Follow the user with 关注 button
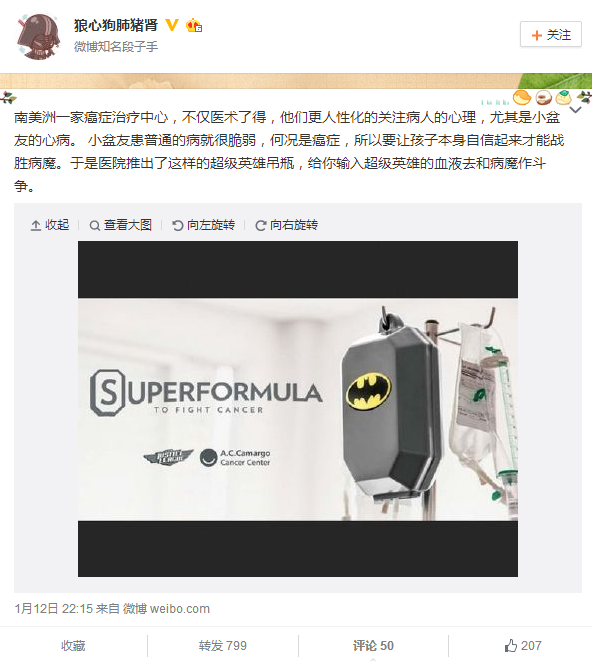 pos(551,34)
